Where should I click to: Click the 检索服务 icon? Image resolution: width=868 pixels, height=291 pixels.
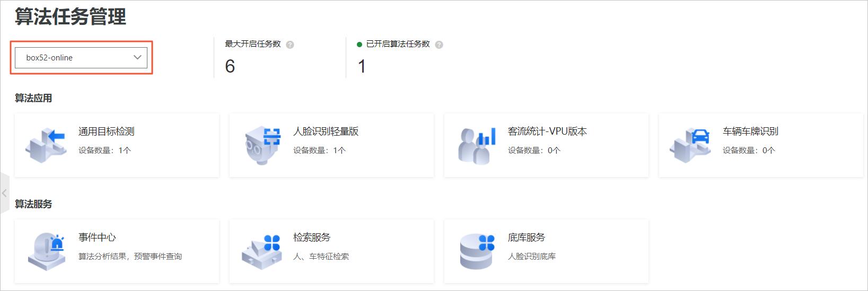262,252
